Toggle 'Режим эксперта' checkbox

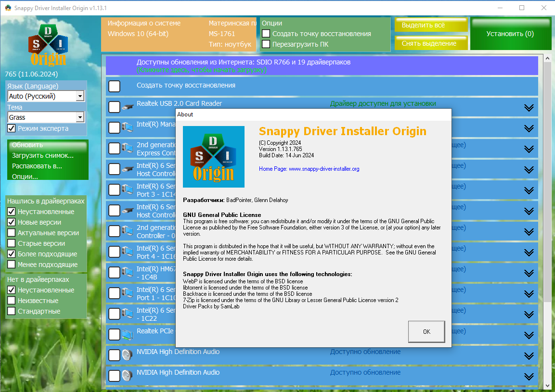(12, 128)
